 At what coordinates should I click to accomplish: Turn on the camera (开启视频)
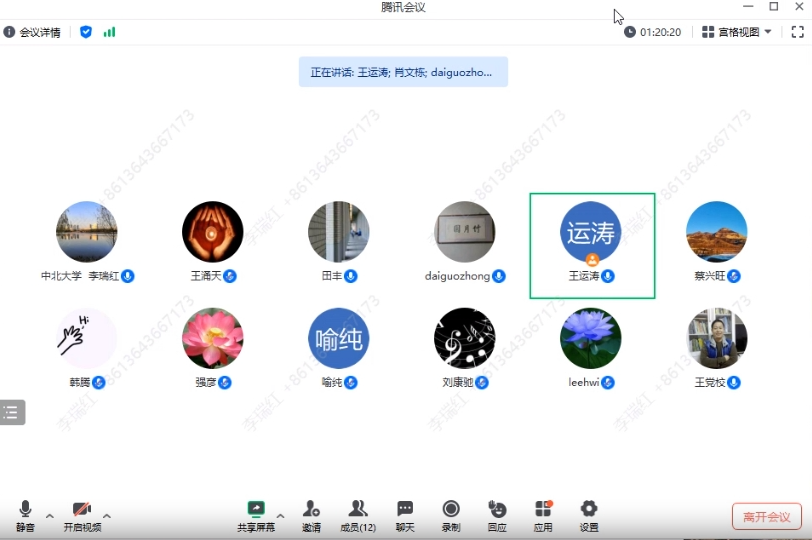tap(82, 515)
